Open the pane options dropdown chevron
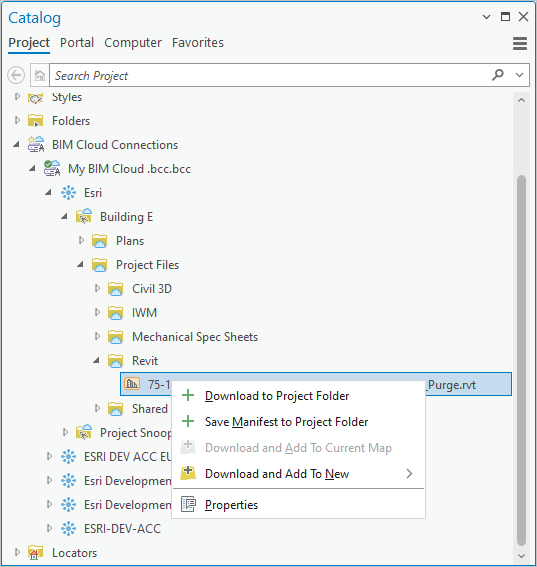Screen dimensions: 537x567 pyautogui.click(x=486, y=17)
